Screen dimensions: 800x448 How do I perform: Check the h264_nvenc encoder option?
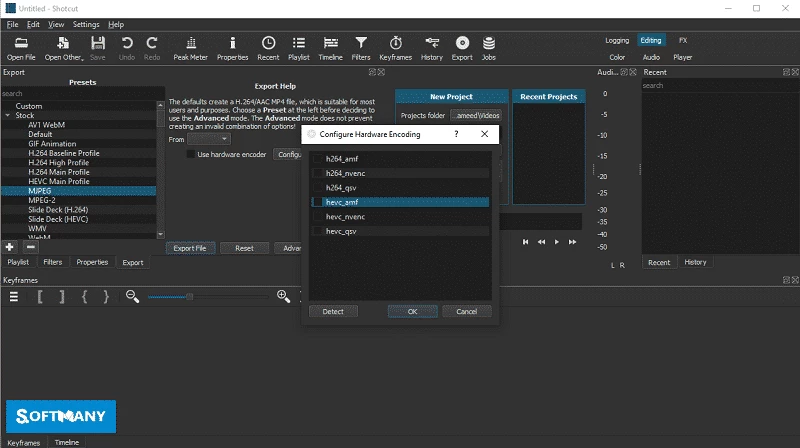(317, 173)
